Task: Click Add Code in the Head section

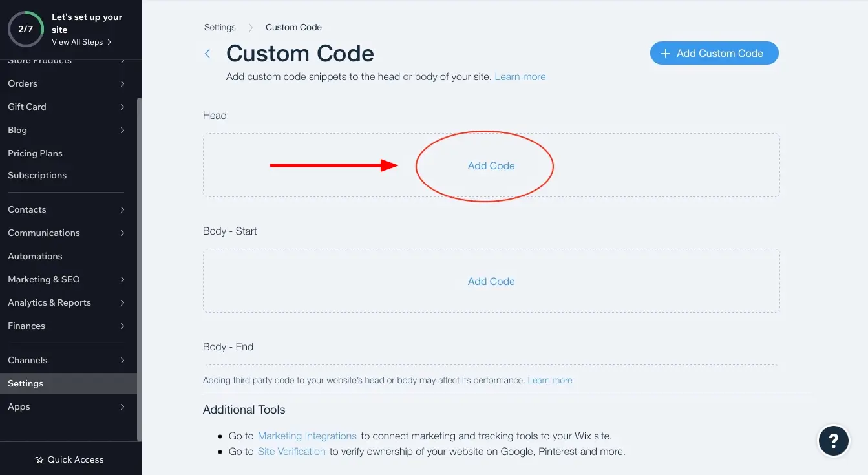Action: click(491, 165)
